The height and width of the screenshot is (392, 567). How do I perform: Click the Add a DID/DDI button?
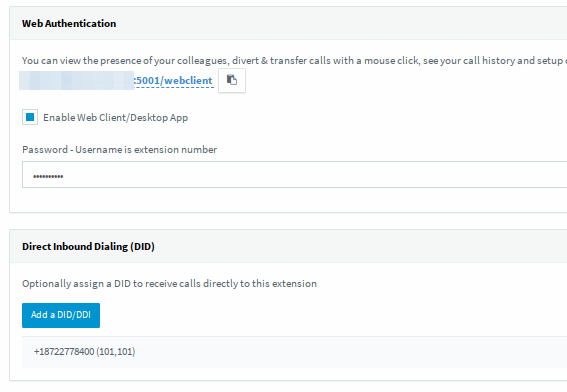[61, 315]
